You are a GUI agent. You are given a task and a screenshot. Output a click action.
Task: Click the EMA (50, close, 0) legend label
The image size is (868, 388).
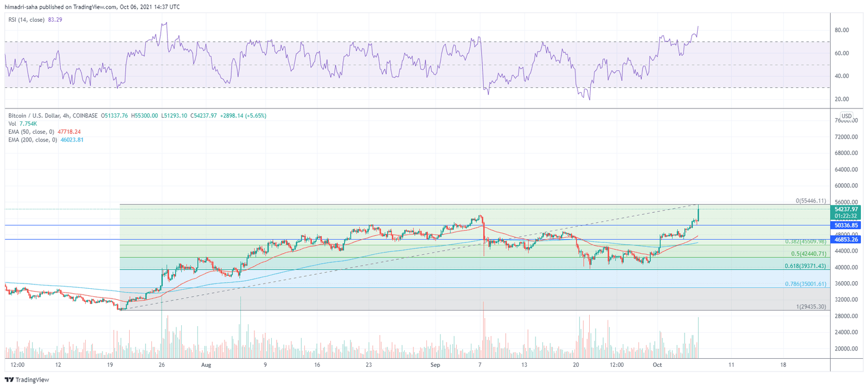tap(31, 132)
